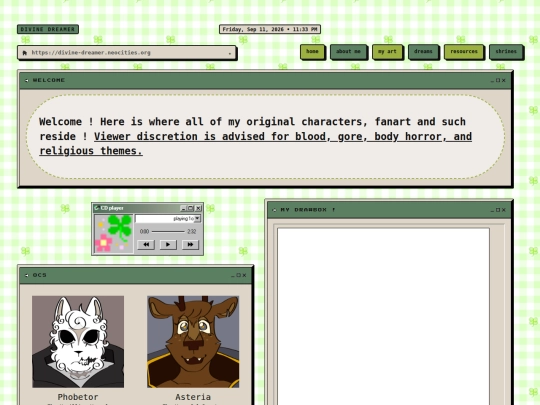Minimize the CD player window
Viewport: 540px width, 405px height.
click(183, 208)
